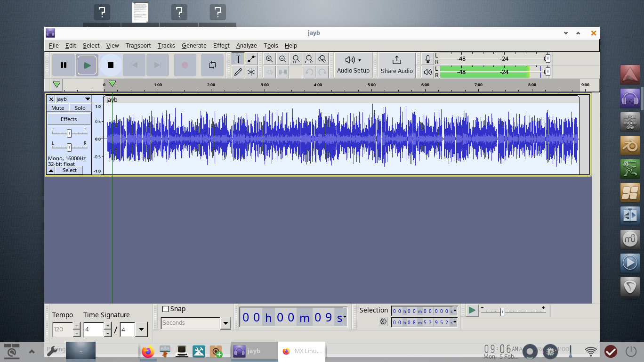The image size is (644, 362).
Task: Fit project to width zoom icon
Action: click(x=309, y=59)
